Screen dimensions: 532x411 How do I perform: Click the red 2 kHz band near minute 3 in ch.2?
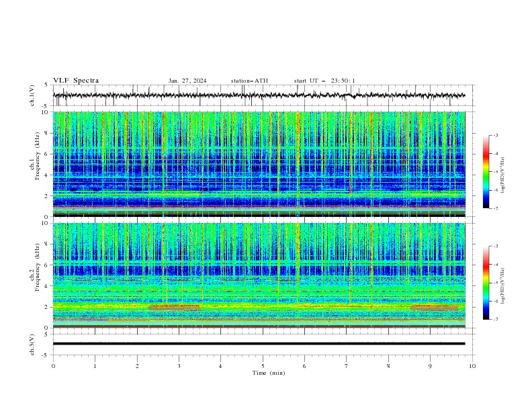(x=174, y=307)
